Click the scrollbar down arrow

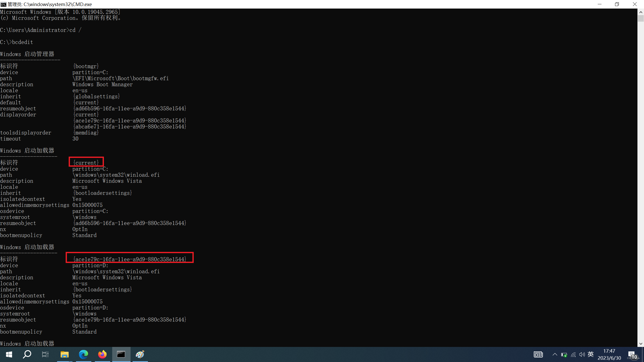[640, 344]
